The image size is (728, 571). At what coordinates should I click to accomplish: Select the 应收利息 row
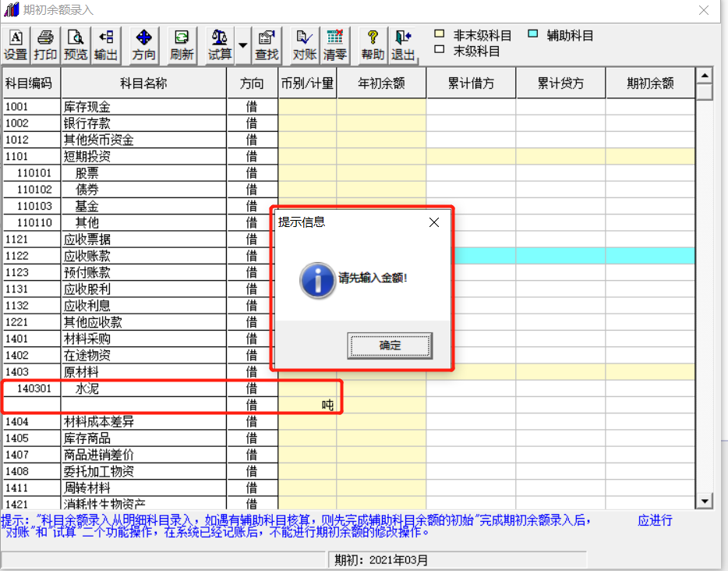(348, 306)
